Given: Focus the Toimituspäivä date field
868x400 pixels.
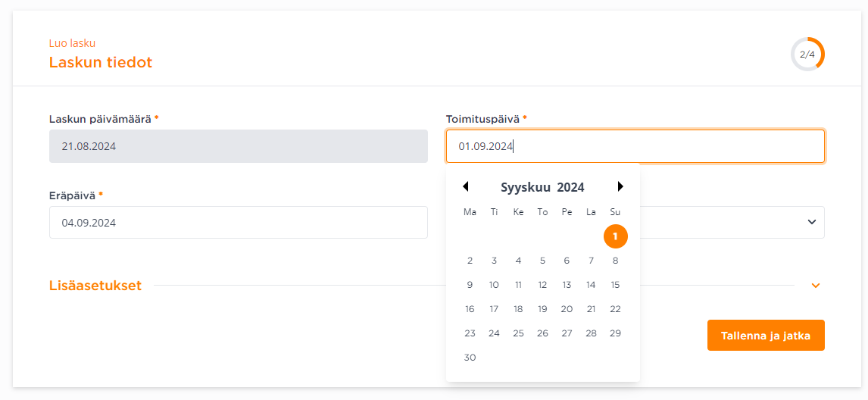Looking at the screenshot, I should pos(635,146).
